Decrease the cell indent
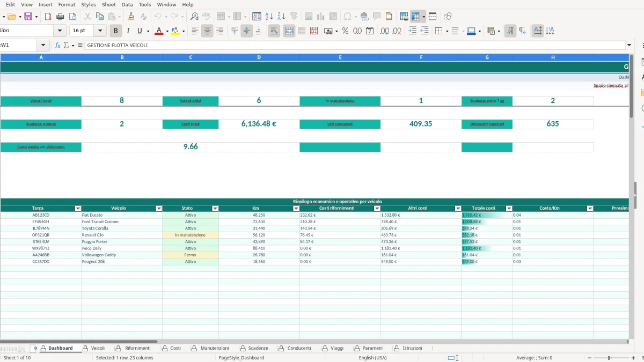The width and height of the screenshot is (644, 362). tap(425, 31)
